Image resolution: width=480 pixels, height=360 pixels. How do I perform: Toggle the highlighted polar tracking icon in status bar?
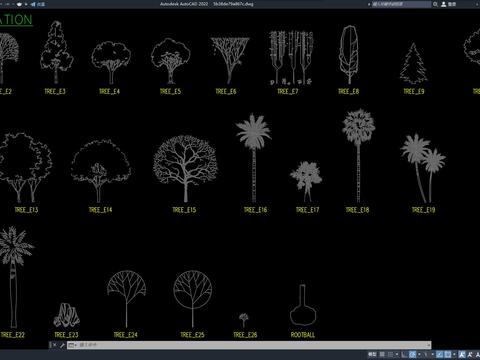(412, 354)
